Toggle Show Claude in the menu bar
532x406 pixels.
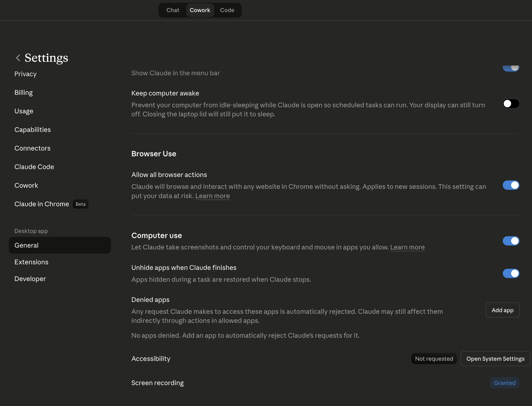510,68
